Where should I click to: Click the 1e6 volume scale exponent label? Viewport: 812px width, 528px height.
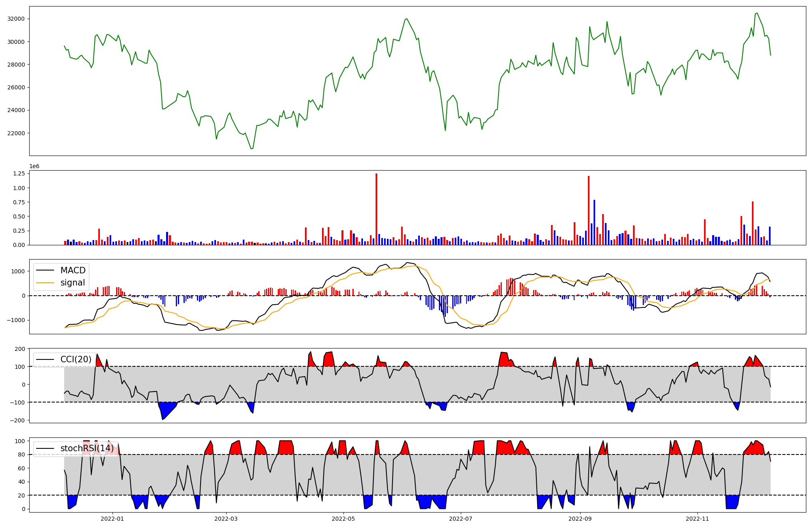(34, 167)
